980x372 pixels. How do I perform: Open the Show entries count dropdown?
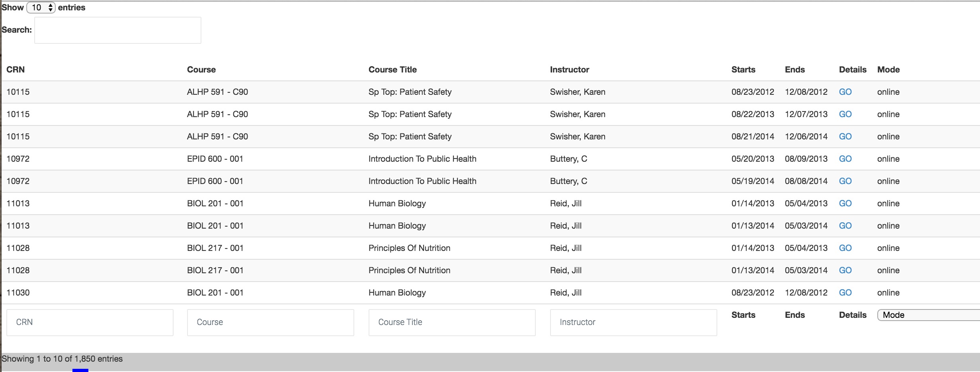[41, 8]
